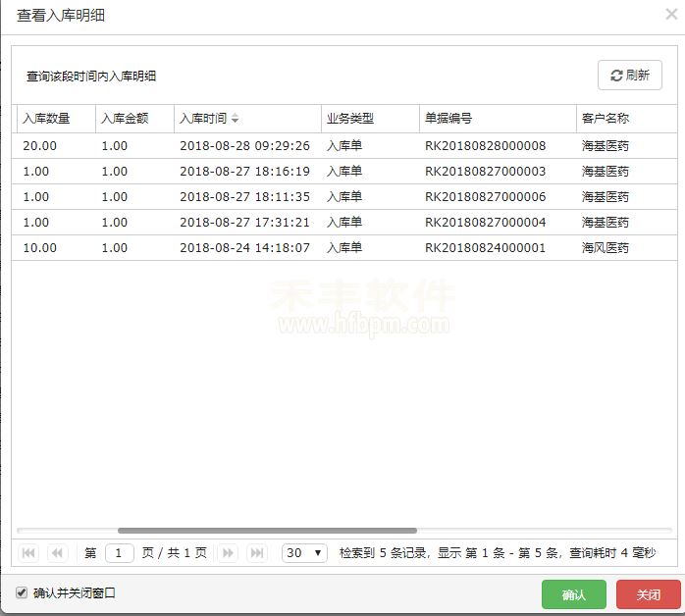Click the 单据编号 column header
Screen dimensions: 685x616
point(448,119)
